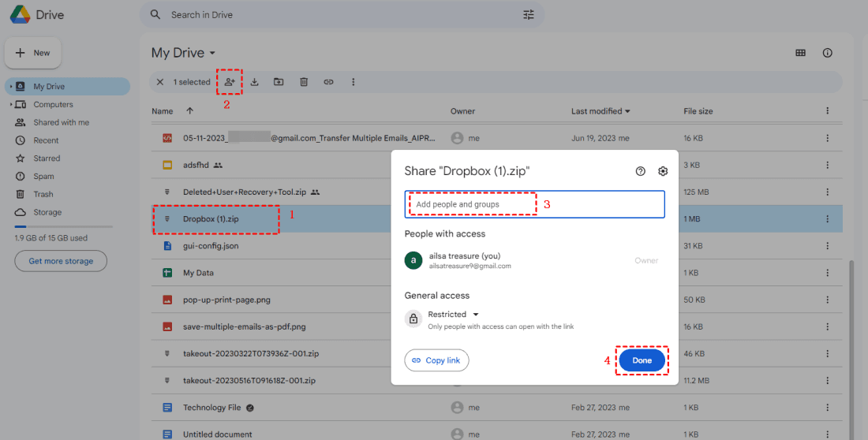The height and width of the screenshot is (440, 868).
Task: Click Get more storage button
Action: (x=61, y=261)
